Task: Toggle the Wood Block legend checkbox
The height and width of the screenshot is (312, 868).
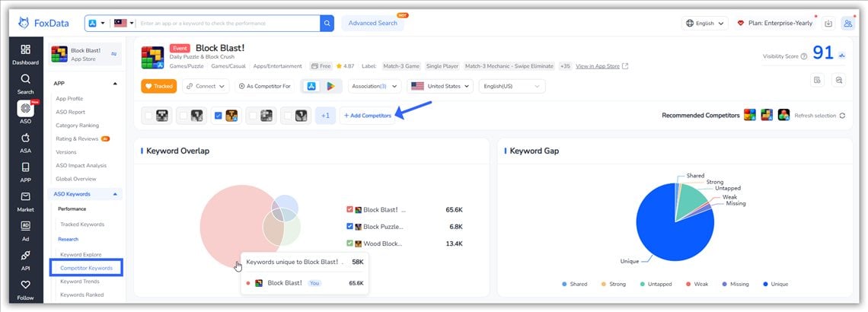Action: pyautogui.click(x=349, y=244)
